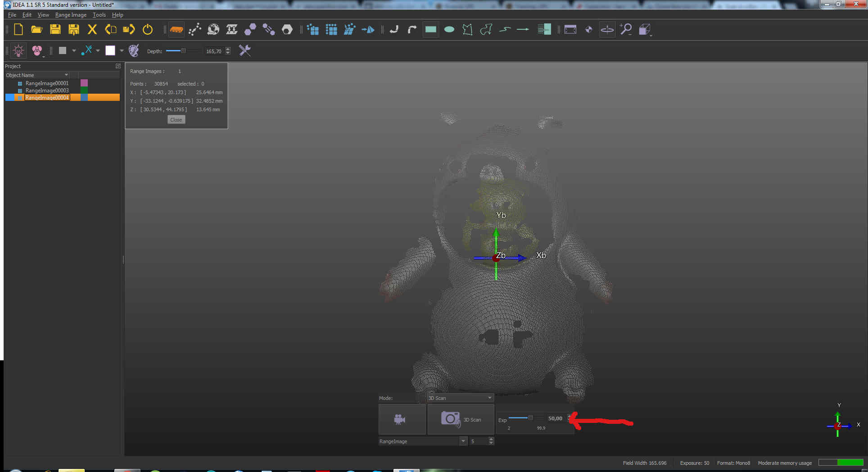Close the Range Images info panel
Image resolution: width=868 pixels, height=472 pixels.
pos(176,120)
